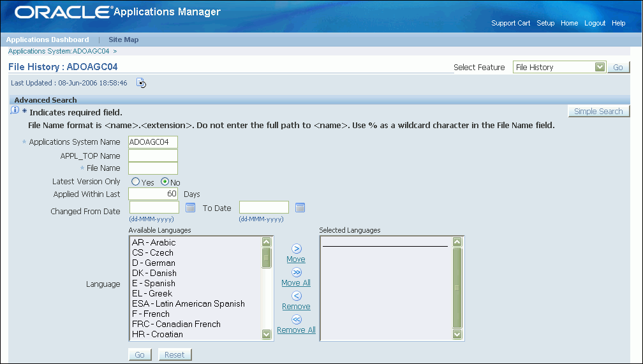
Task: Select Yes for Latest Version Only
Action: coord(135,181)
